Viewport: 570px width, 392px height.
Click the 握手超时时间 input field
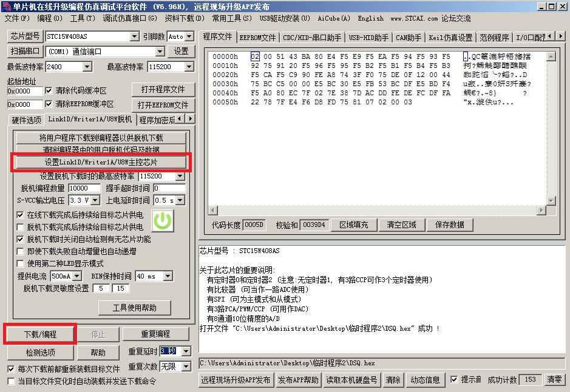point(169,188)
